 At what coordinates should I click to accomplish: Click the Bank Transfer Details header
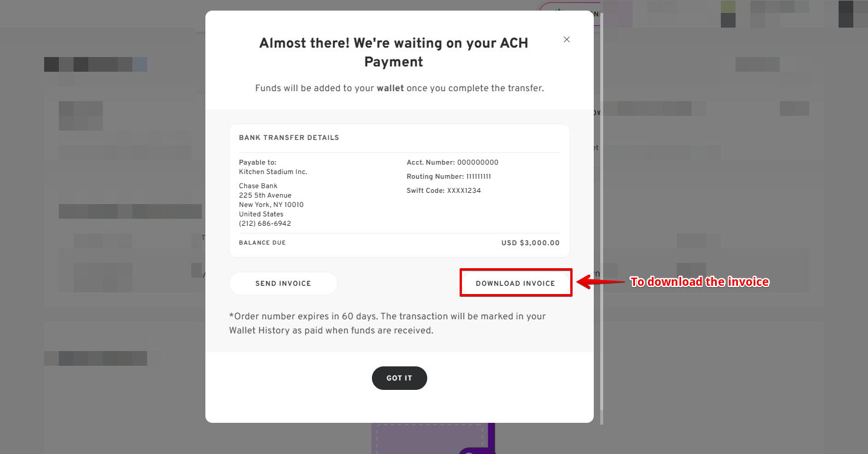pyautogui.click(x=289, y=138)
